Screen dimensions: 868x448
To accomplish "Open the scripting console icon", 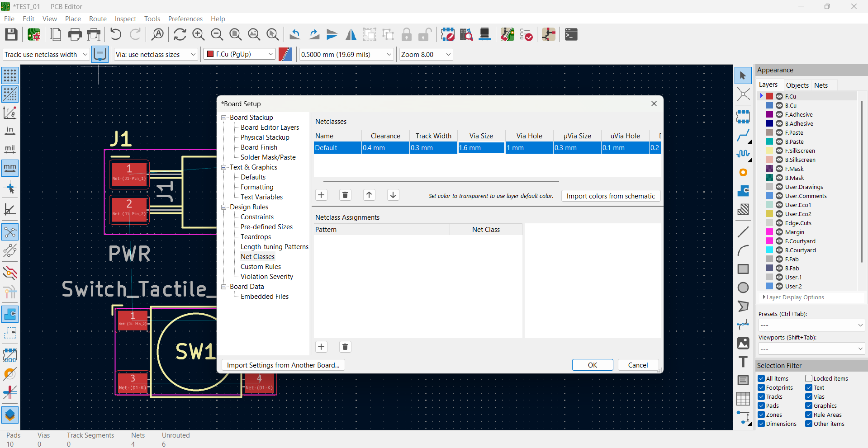I will coord(571,34).
